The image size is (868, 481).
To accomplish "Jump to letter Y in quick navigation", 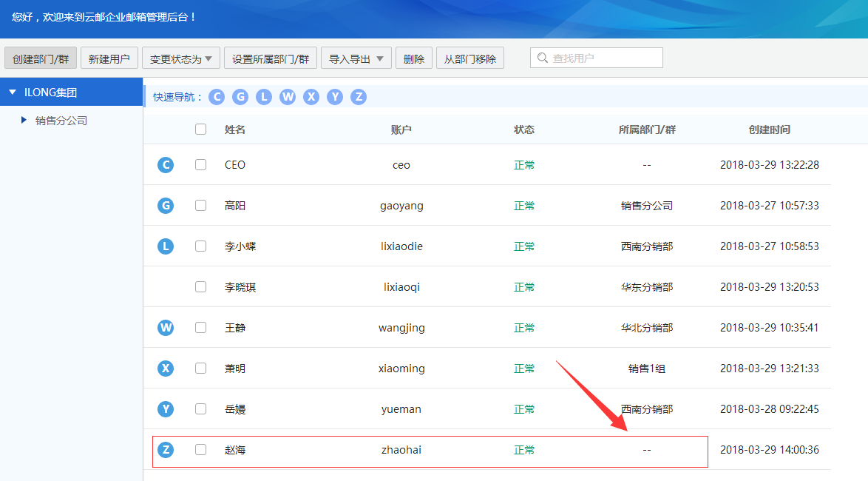I will point(335,97).
